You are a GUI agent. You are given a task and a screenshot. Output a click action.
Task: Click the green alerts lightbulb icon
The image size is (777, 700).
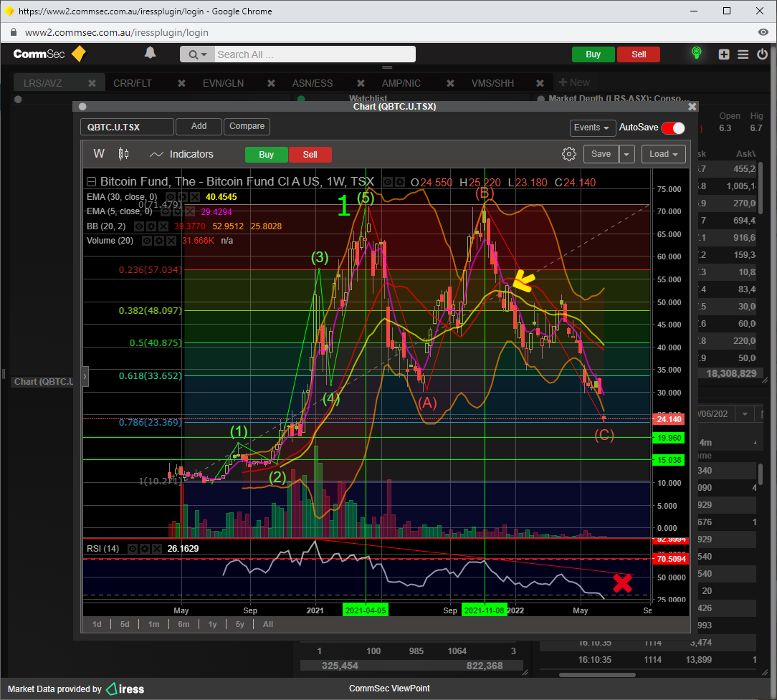pos(695,54)
